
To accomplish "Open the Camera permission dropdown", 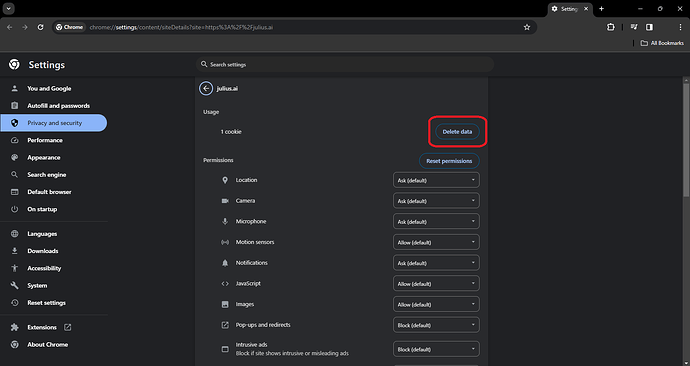I will [x=436, y=201].
